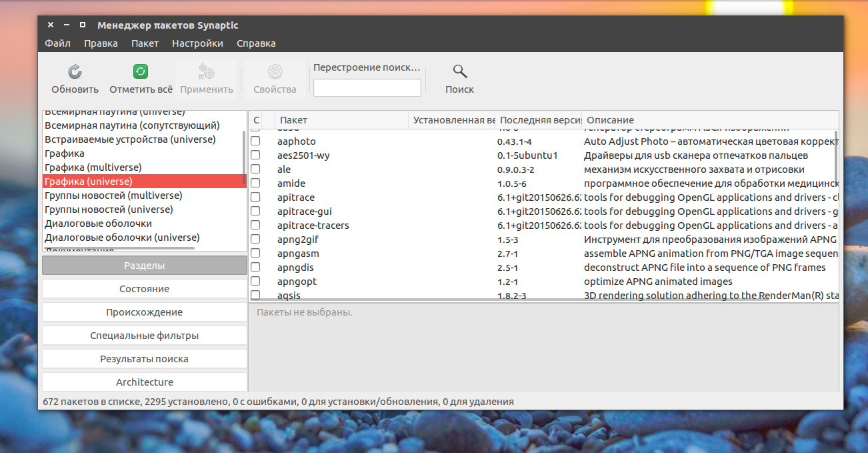Viewport: 868px width, 453px height.
Task: Select the amide package name
Action: 291,183
